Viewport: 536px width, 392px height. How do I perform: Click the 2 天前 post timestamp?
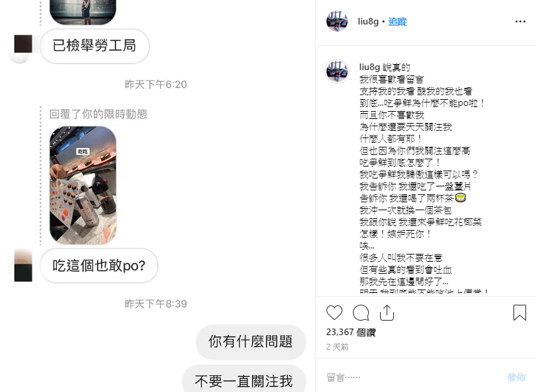tap(337, 347)
